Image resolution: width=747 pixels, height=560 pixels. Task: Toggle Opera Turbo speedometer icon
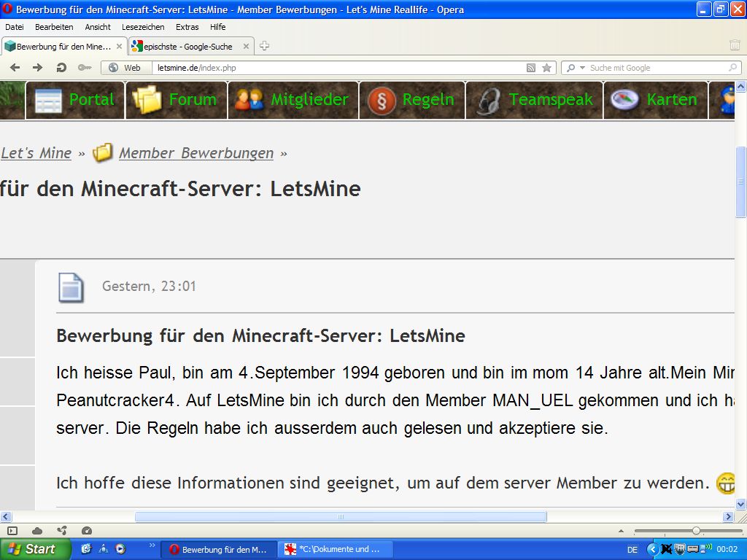tap(87, 531)
